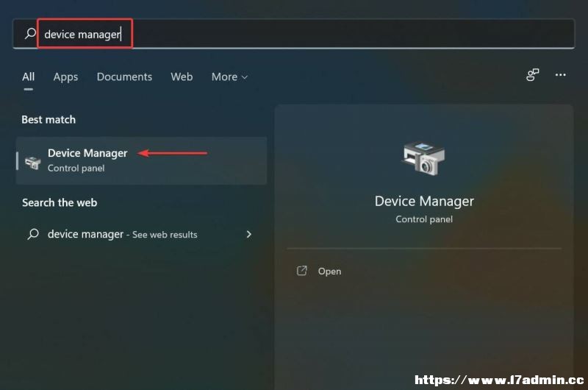Click the large Device Manager icon in preview pane

[424, 158]
